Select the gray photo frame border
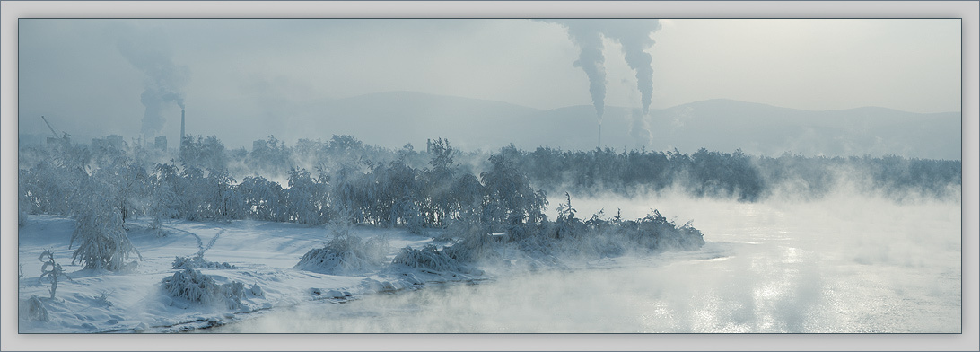 [x=490, y=9]
